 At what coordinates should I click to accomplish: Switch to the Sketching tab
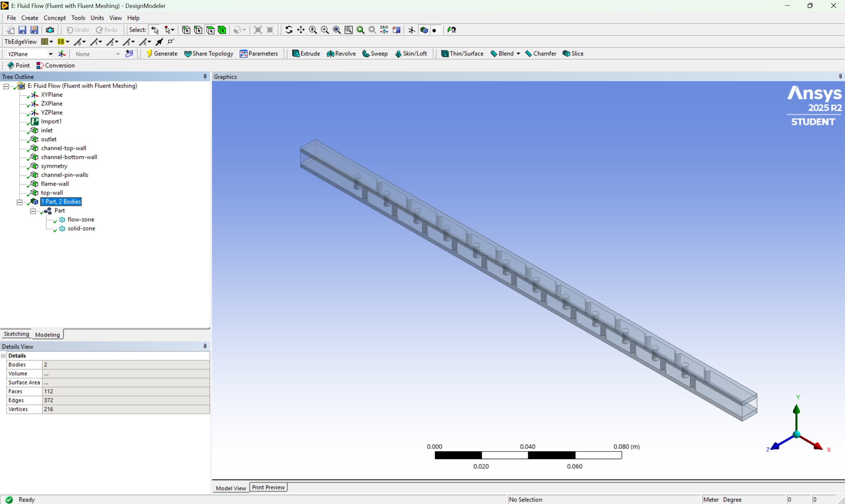16,334
